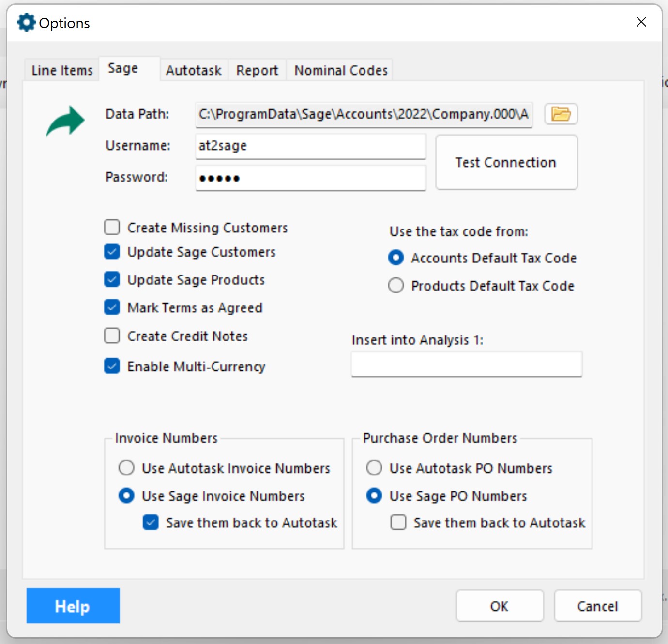
Task: Click the Insert into Analysis 1 field
Action: pos(467,364)
